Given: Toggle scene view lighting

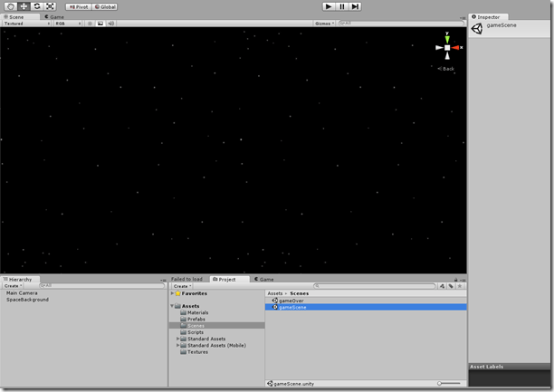Looking at the screenshot, I should coord(90,23).
